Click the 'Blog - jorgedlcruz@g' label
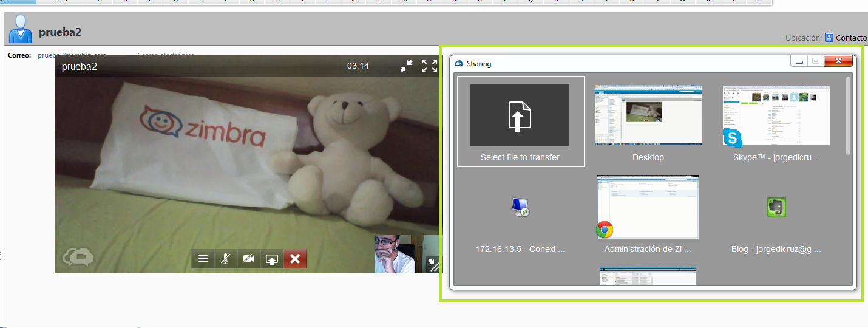Screen dimensions: 868x328 pos(776,249)
